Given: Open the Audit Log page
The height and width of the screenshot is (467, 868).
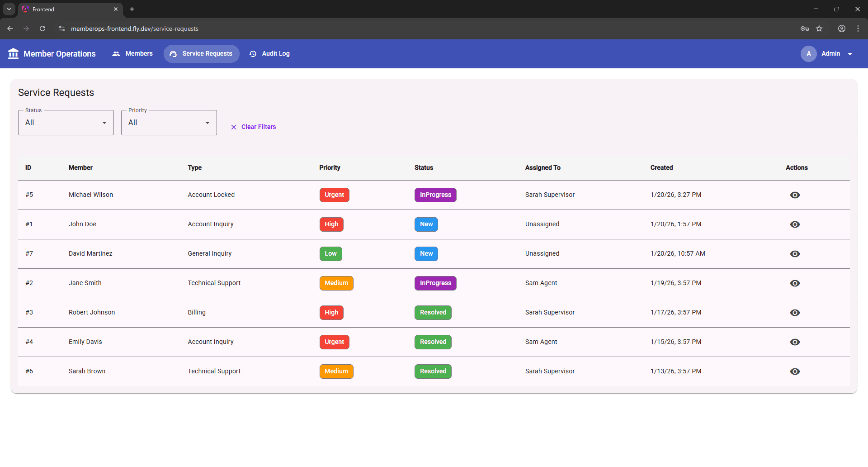Looking at the screenshot, I should click(275, 53).
